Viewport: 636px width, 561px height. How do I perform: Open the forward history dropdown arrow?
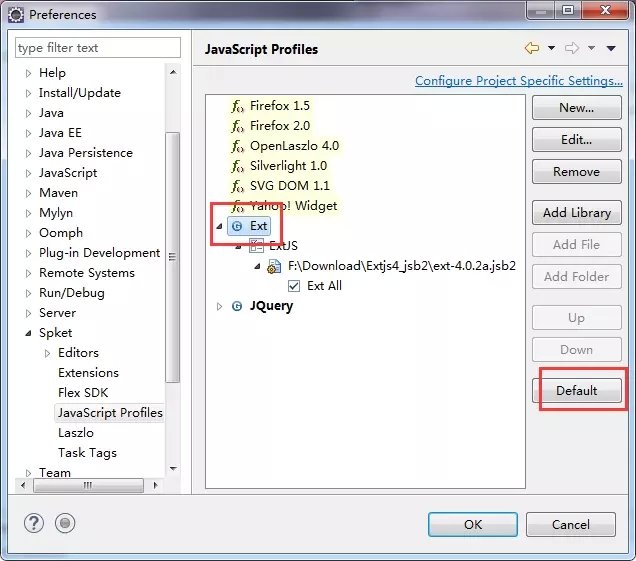591,48
